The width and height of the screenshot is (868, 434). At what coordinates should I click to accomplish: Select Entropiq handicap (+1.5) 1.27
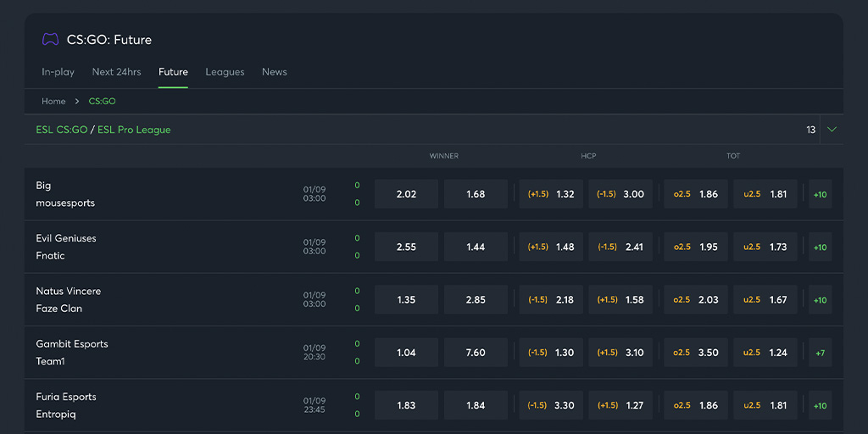click(x=620, y=405)
